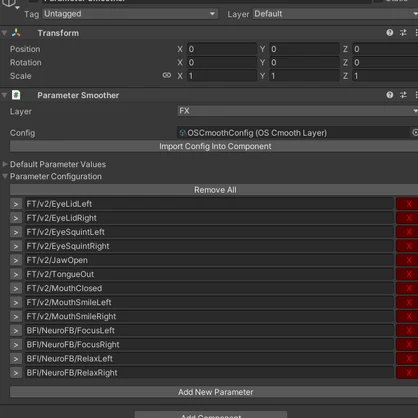
Task: Toggle the Scale constrain proportions link icon
Action: pos(167,75)
